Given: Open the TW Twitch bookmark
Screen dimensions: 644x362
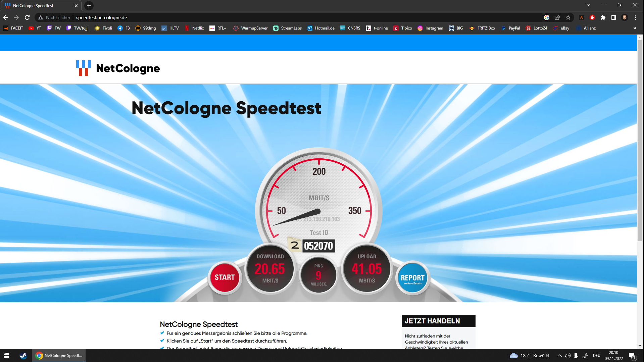Looking at the screenshot, I should 54,28.
